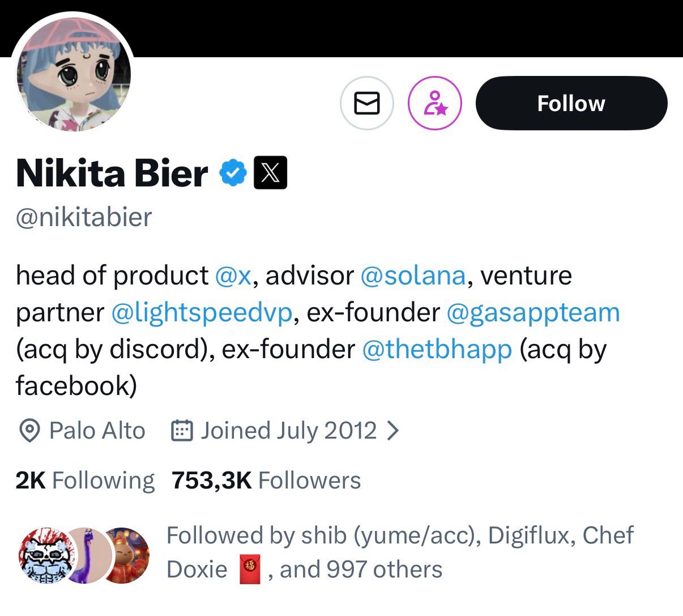Click the subscribe person-star icon
Image resolution: width=683 pixels, height=616 pixels.
[435, 103]
